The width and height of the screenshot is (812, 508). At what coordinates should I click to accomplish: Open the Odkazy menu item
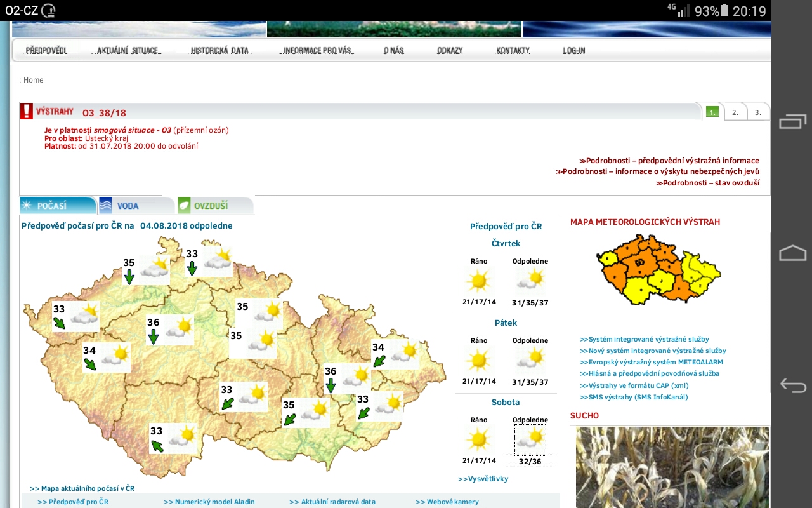point(450,51)
